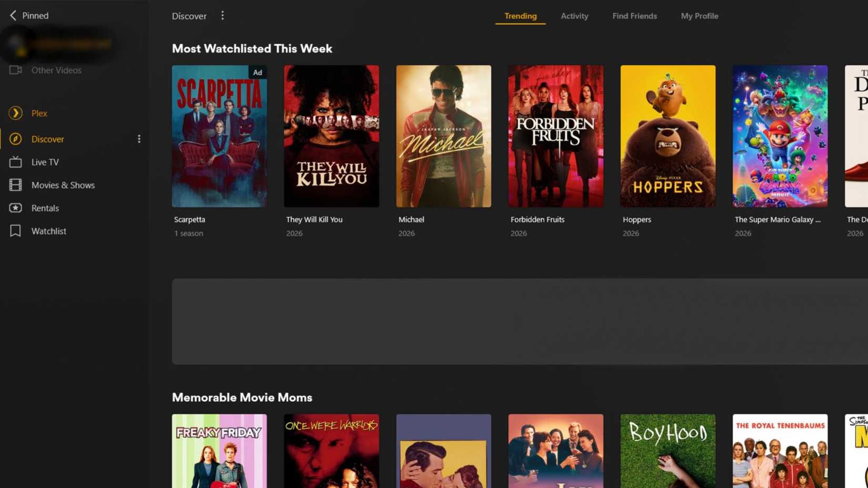Image resolution: width=868 pixels, height=488 pixels.
Task: Open the Movies & Shows sidebar entry
Action: click(x=63, y=185)
